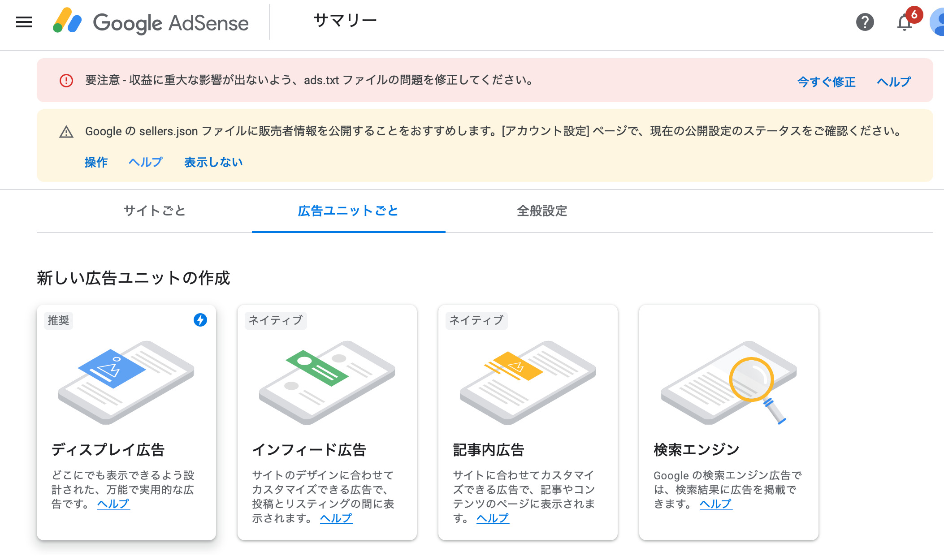Click the search engine description text

(x=727, y=489)
